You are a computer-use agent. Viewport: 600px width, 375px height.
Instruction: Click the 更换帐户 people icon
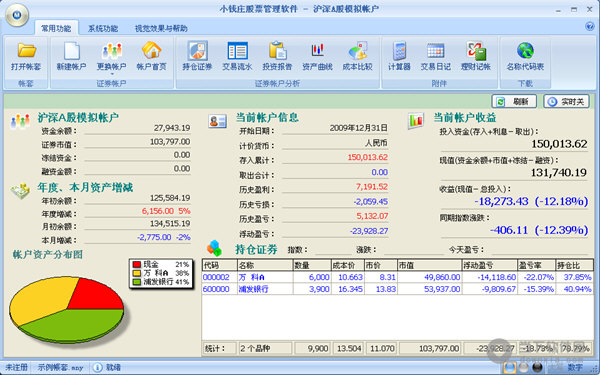(x=111, y=51)
